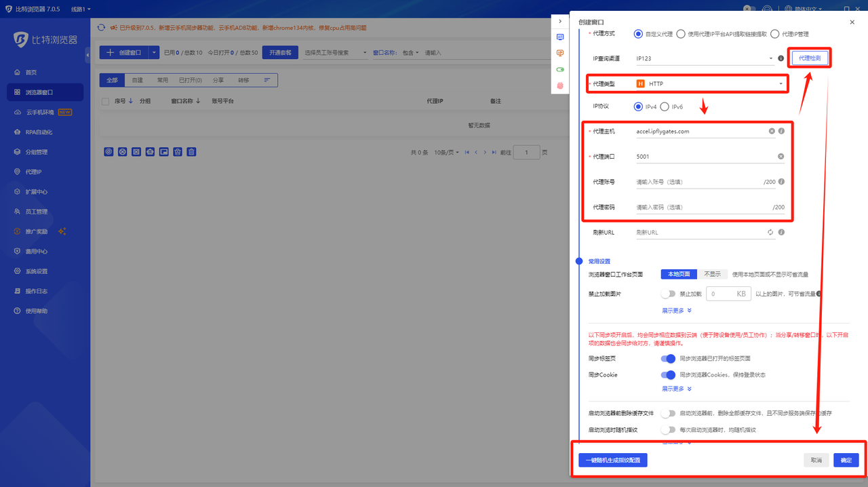Switch to the 分享 tab
The image size is (868, 487).
[220, 79]
